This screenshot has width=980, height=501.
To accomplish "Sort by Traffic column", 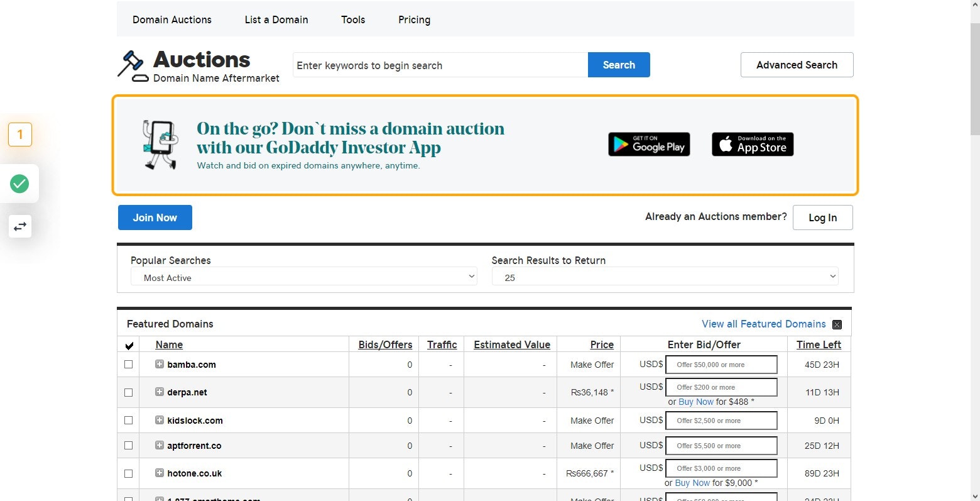I will 442,344.
